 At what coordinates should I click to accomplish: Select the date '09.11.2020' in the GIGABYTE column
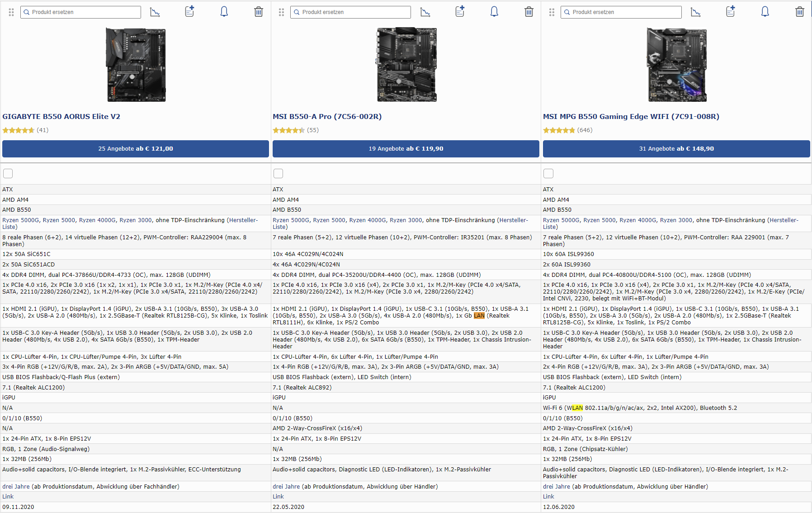click(x=18, y=507)
